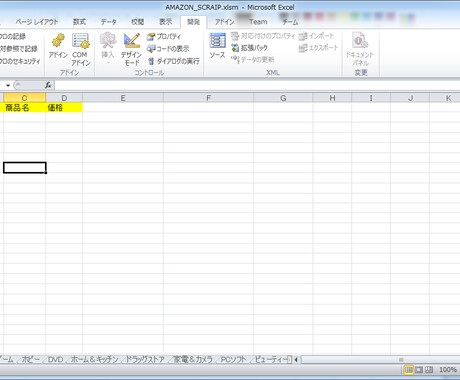Viewport: 460px width, 380px height.
Task: Click マクロの記録 (Record Macro)
Action: click(13, 36)
